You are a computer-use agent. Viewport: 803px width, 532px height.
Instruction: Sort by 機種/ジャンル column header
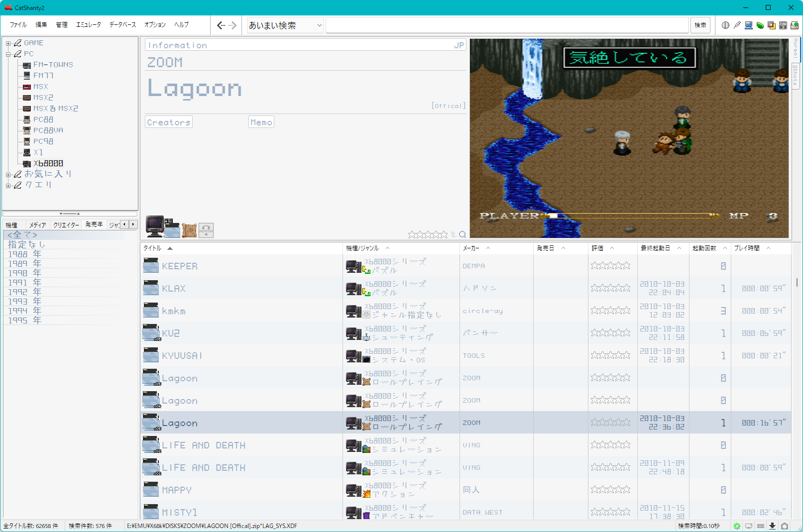coord(401,248)
